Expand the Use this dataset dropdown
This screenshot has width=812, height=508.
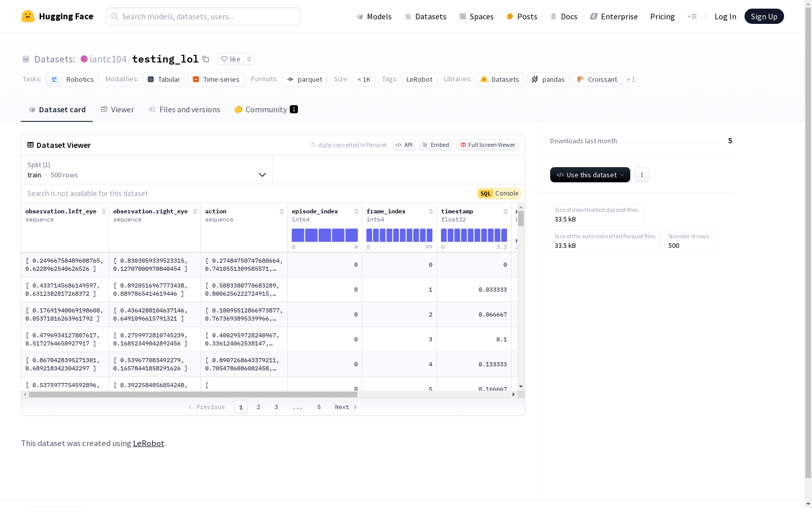pos(590,175)
